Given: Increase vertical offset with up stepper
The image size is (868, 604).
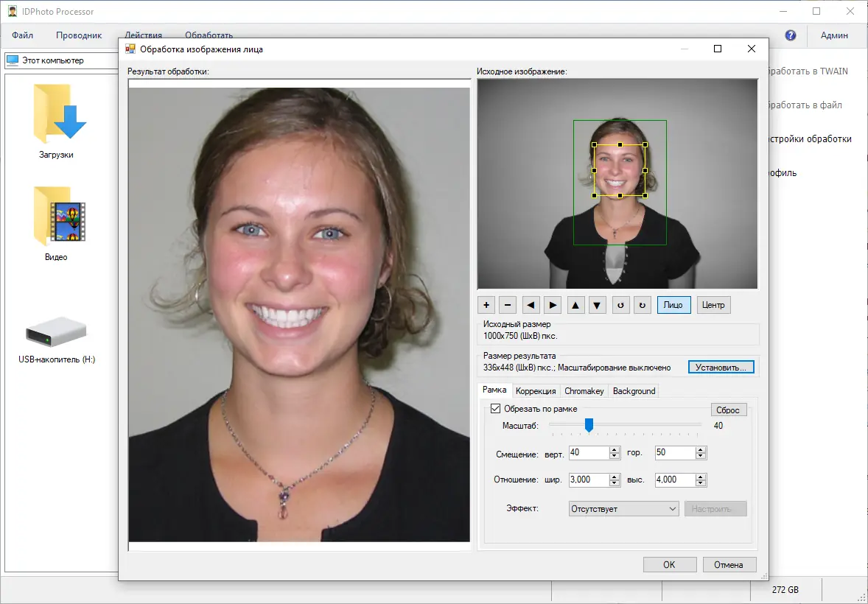Looking at the screenshot, I should point(615,449).
